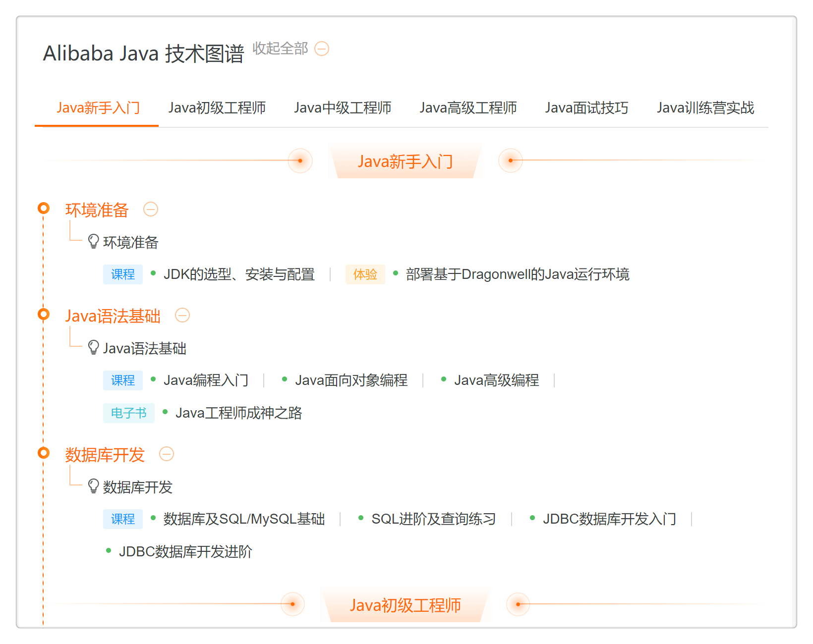Viewport: 813px width, 644px height.
Task: Click the 收起全部 link
Action: [280, 48]
